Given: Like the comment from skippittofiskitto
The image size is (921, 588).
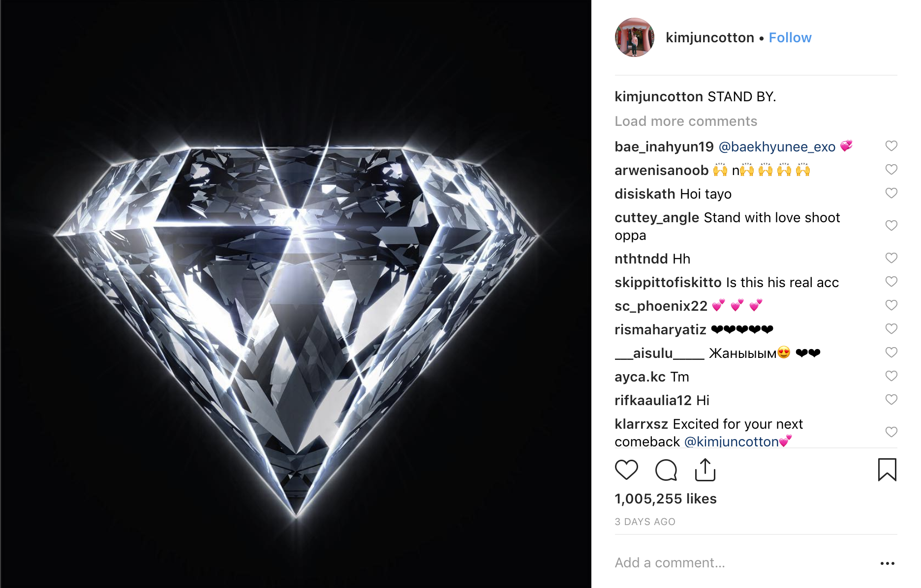Looking at the screenshot, I should [891, 282].
